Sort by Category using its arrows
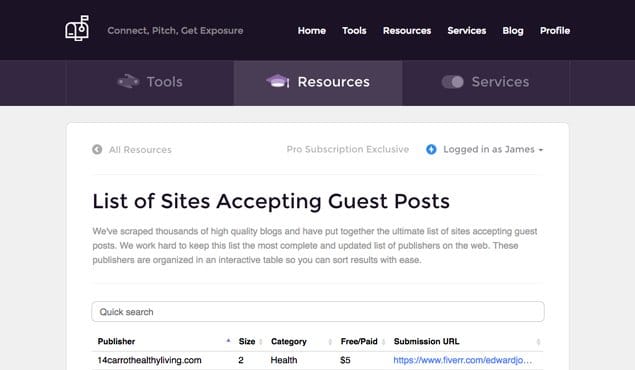Screen dimensions: 635x370 [330, 342]
